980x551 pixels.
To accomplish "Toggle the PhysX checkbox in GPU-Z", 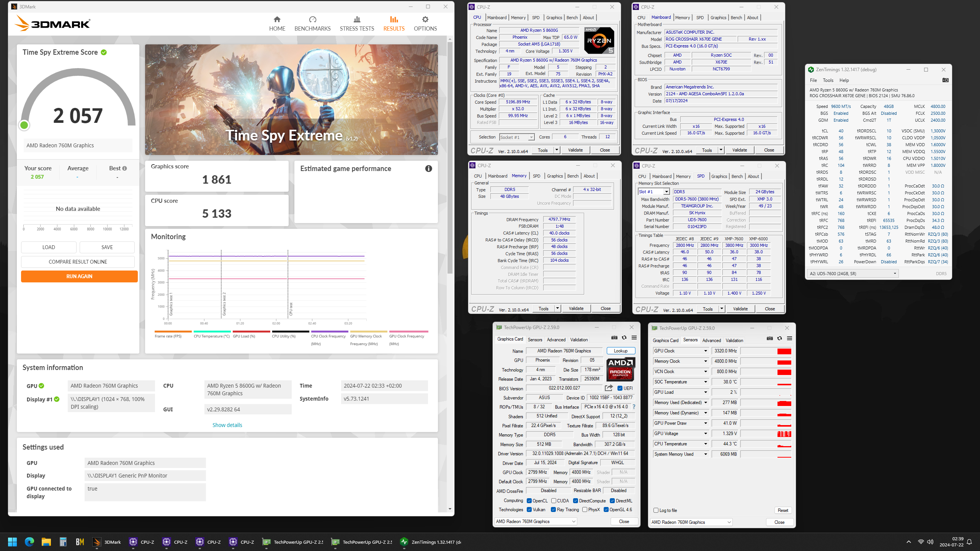I will tap(585, 509).
